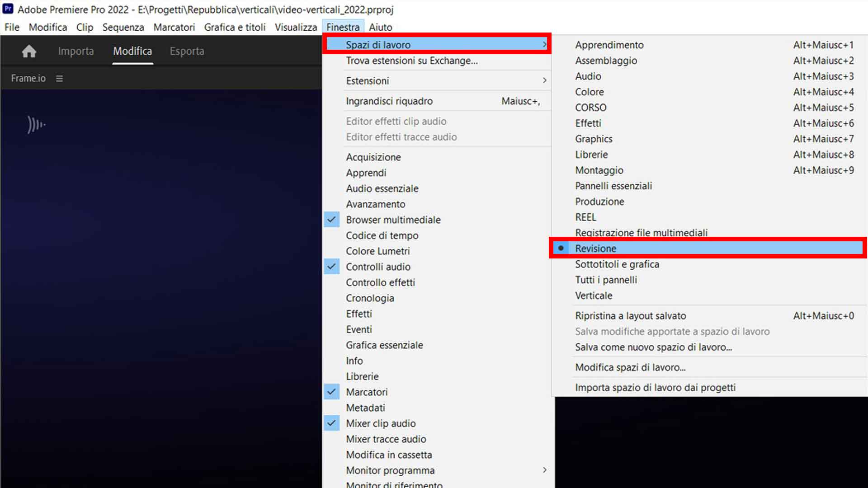Click the Premiere Pro app icon
Image resolution: width=868 pixels, height=488 pixels.
(x=8, y=9)
